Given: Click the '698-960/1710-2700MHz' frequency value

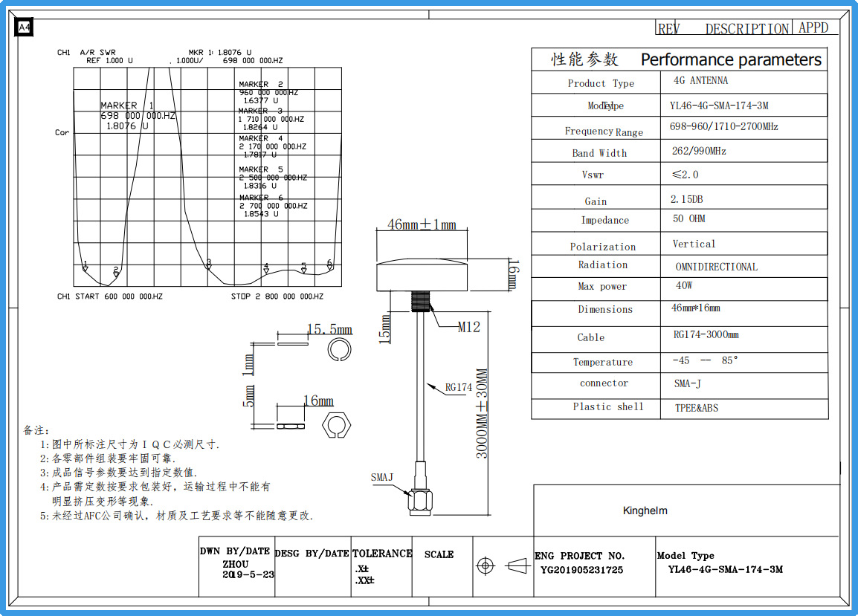Looking at the screenshot, I should point(723,126).
